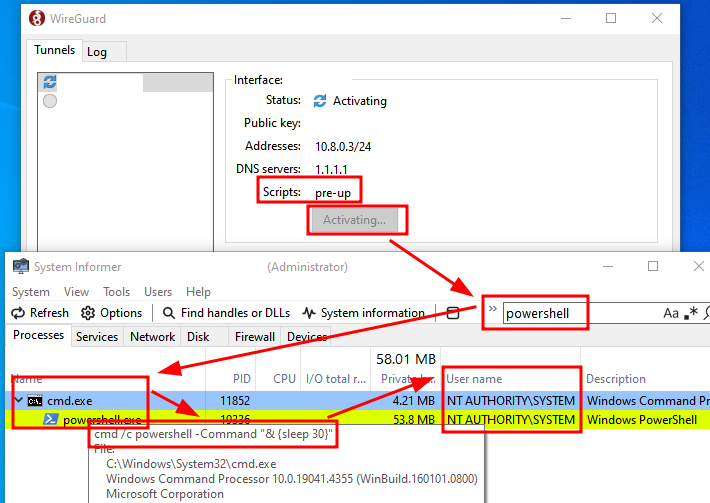Viewport: 710px width, 503px height.
Task: Open System information graph window
Action: 364,313
